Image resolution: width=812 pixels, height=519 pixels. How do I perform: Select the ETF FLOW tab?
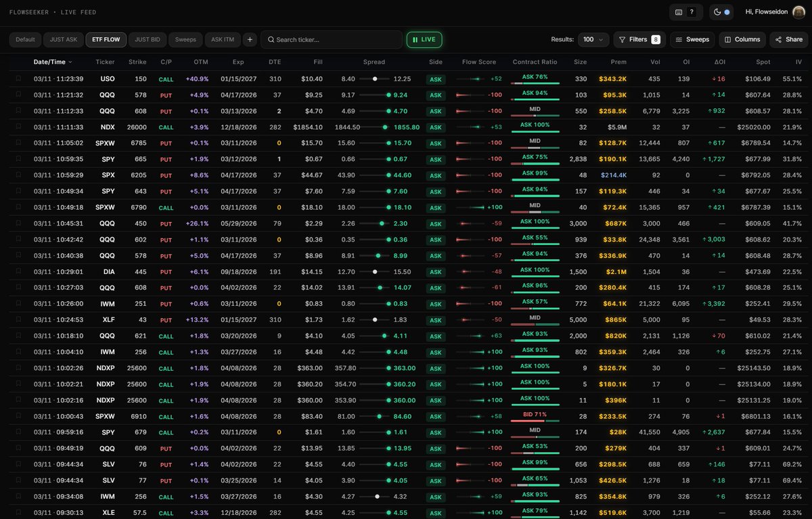(x=106, y=39)
